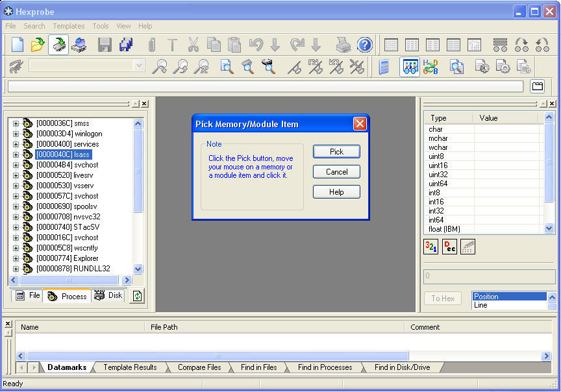Open file with the folder icon
This screenshot has width=561, height=392.
[x=38, y=45]
